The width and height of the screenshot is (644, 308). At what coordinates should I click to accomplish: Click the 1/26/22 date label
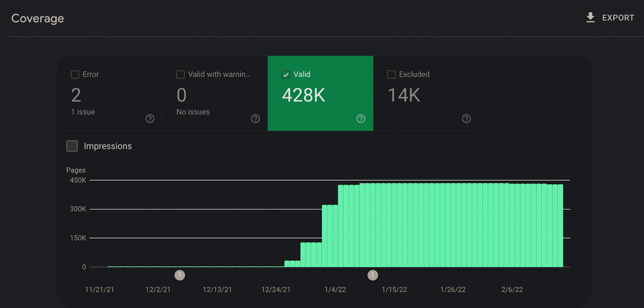(453, 289)
